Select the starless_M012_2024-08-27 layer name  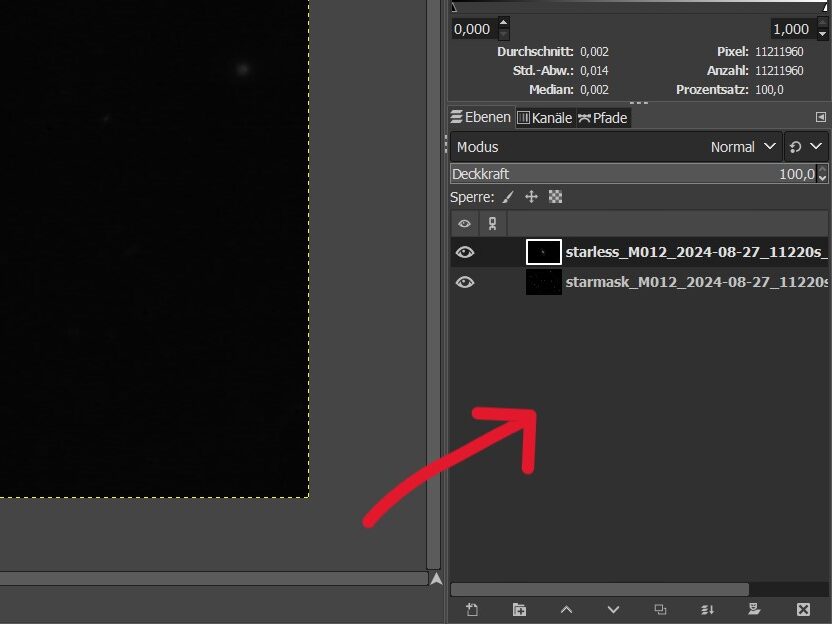tap(696, 252)
